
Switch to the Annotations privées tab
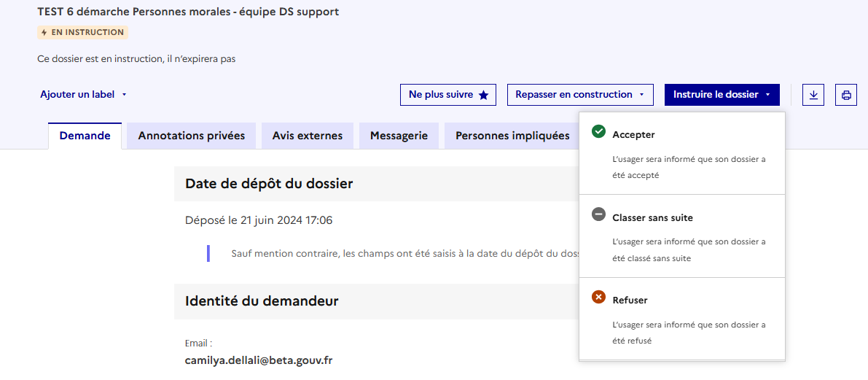(192, 136)
